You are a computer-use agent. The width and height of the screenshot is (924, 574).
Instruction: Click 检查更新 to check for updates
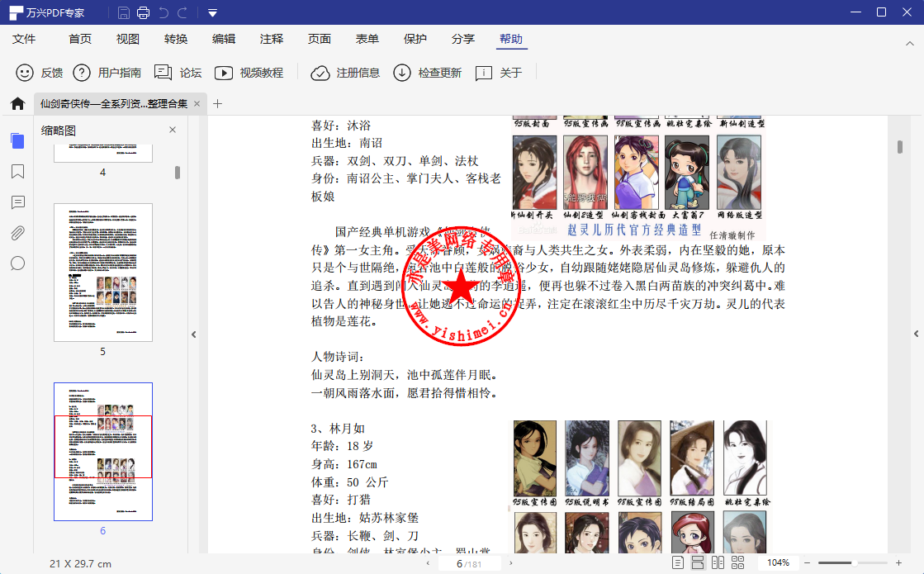tap(427, 73)
